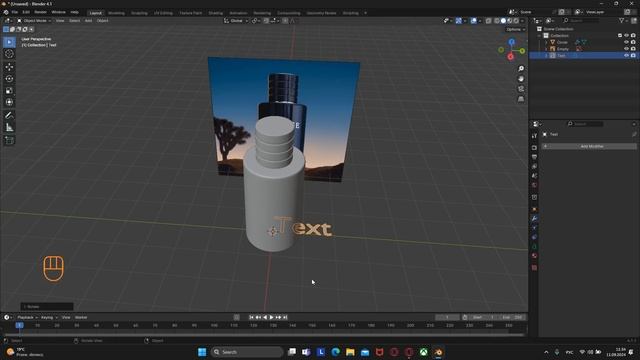The height and width of the screenshot is (360, 640).
Task: Select the Annotate tool
Action: click(x=9, y=116)
